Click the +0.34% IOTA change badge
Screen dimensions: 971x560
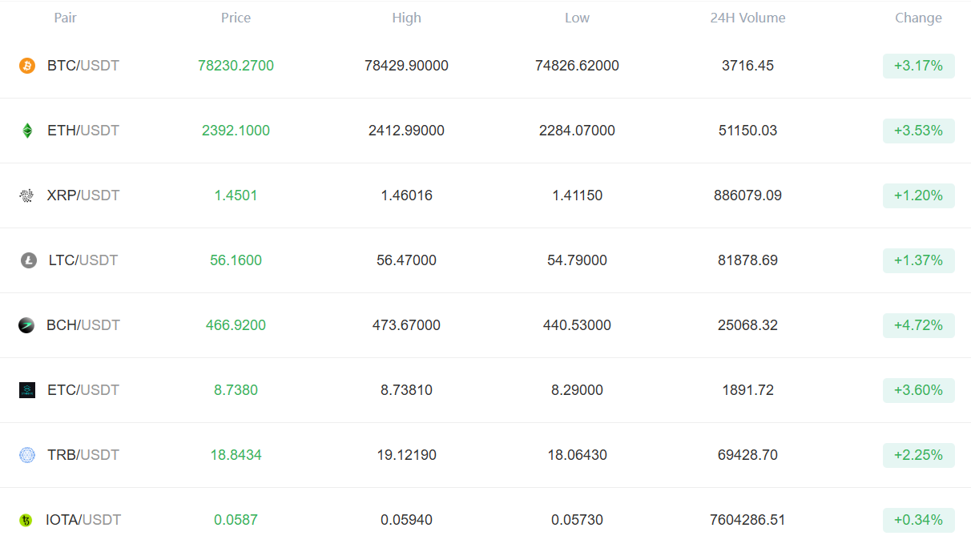918,520
